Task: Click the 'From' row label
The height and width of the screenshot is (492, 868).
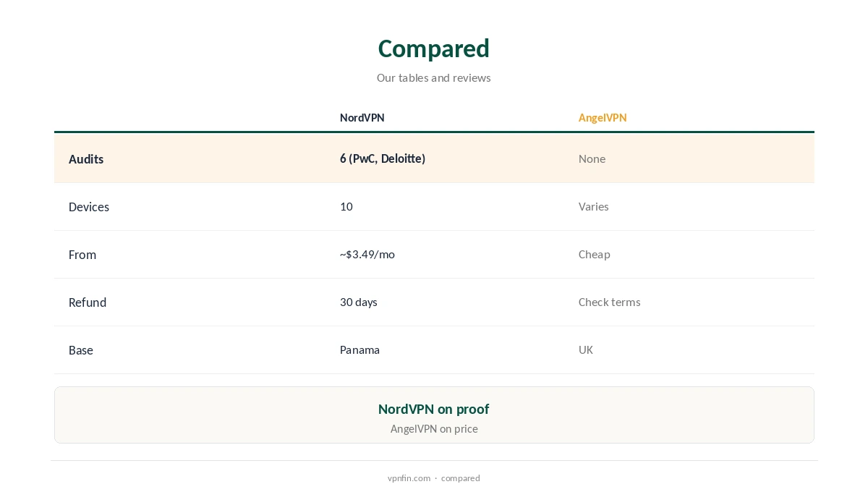Action: tap(82, 255)
